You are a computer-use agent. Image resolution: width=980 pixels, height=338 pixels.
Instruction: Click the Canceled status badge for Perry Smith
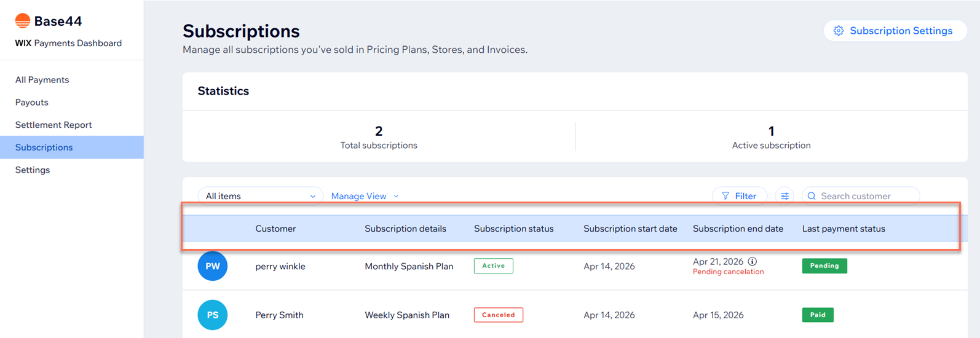point(498,315)
